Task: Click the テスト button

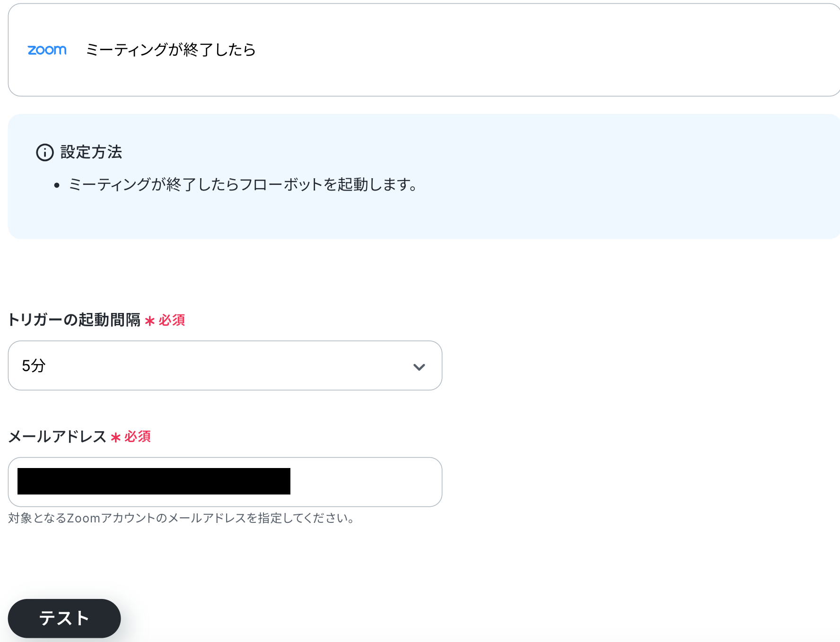Action: pyautogui.click(x=64, y=618)
